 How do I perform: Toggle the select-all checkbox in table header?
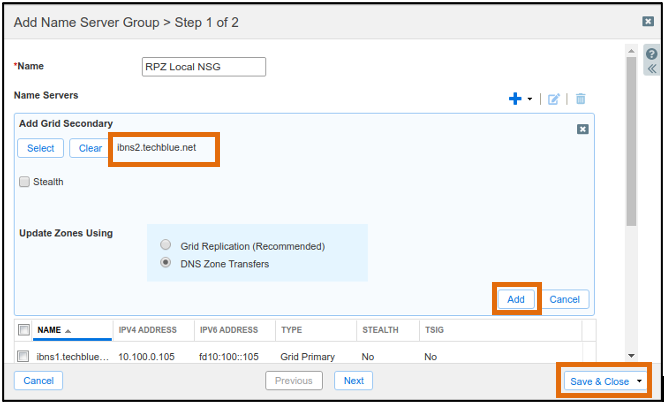click(24, 330)
